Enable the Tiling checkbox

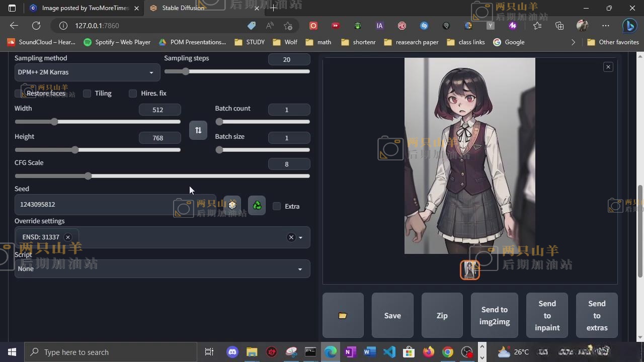coord(87,94)
